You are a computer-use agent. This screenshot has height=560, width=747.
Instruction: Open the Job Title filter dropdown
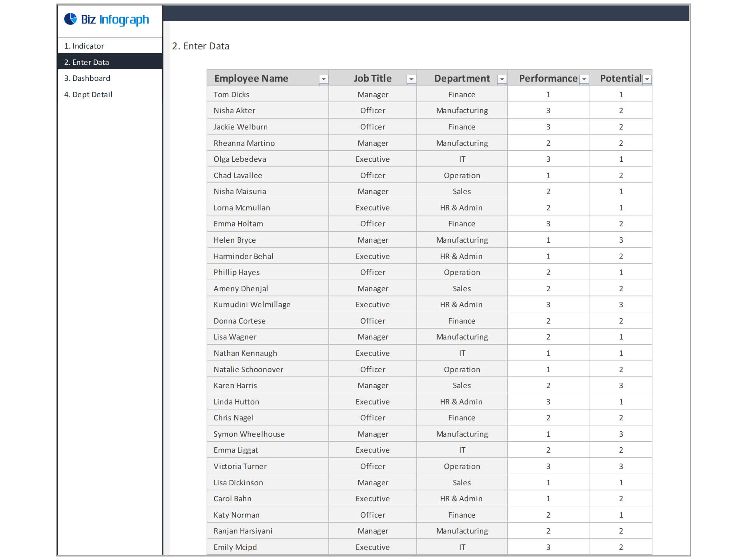[411, 79]
